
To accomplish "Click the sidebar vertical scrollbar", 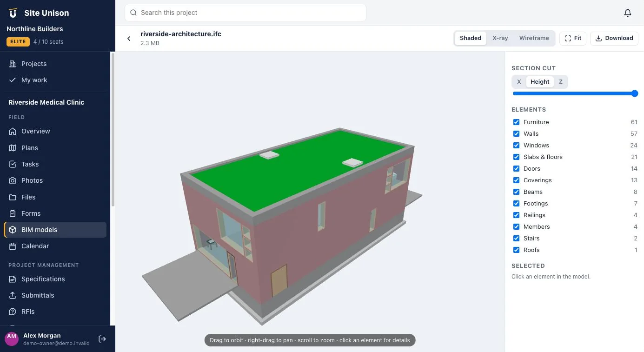I will coord(113,129).
